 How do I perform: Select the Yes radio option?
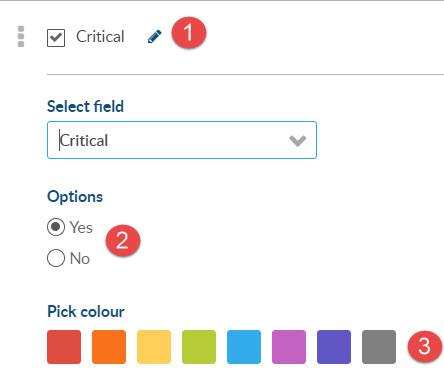click(x=56, y=227)
